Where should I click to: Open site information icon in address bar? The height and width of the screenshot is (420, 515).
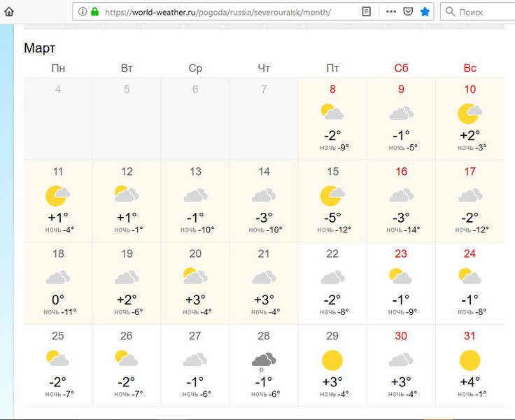coord(83,12)
